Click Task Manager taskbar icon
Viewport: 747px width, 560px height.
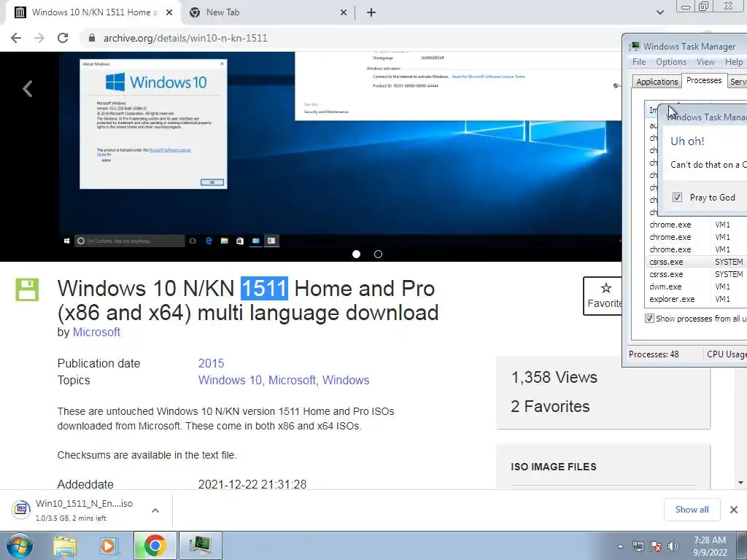(200, 545)
